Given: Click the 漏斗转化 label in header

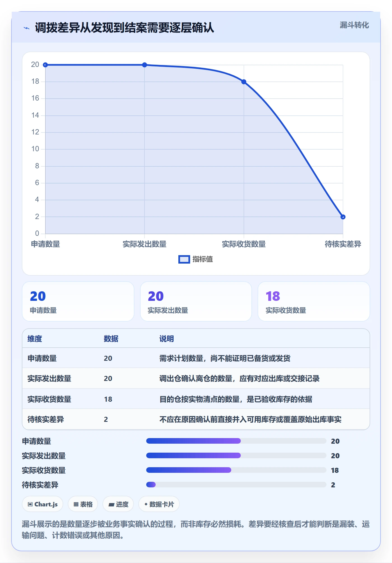Looking at the screenshot, I should point(354,25).
